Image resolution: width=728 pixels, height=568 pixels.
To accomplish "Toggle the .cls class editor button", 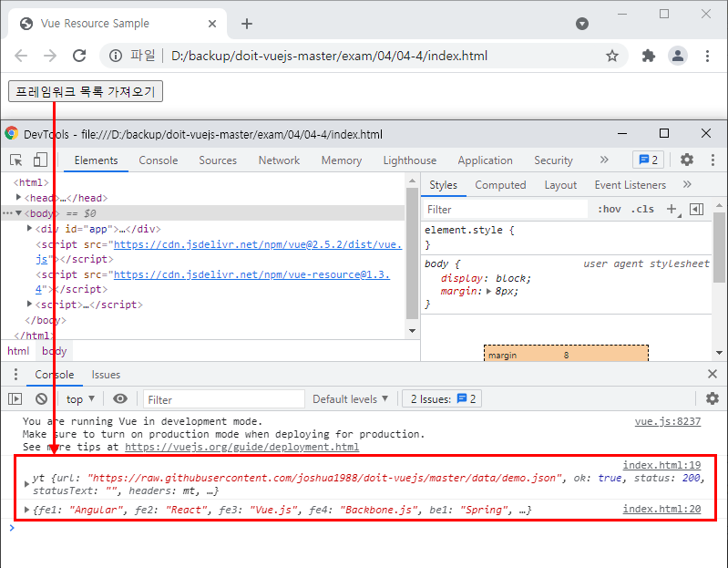I will (642, 210).
